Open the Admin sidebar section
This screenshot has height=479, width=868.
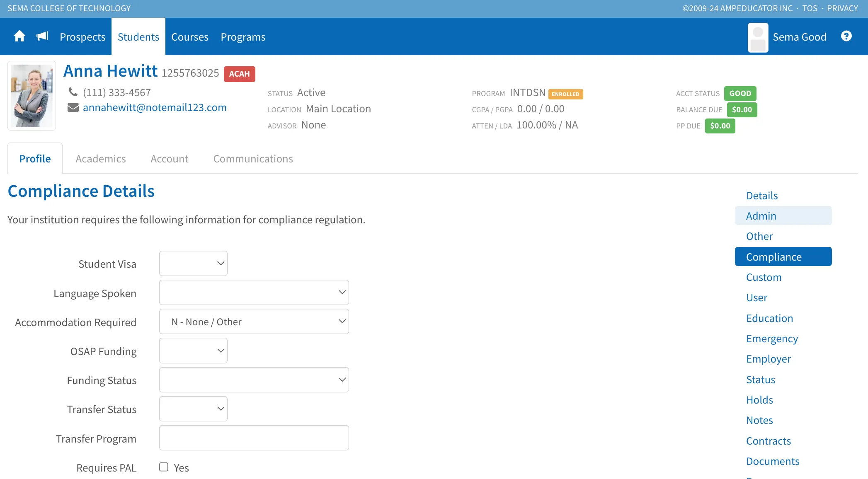point(783,216)
